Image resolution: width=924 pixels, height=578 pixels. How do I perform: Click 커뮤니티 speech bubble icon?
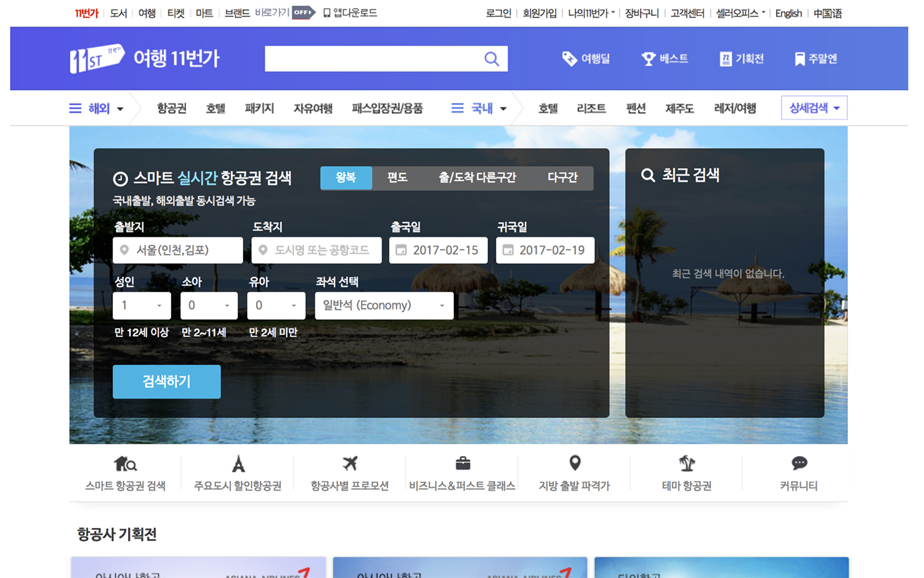click(x=799, y=463)
